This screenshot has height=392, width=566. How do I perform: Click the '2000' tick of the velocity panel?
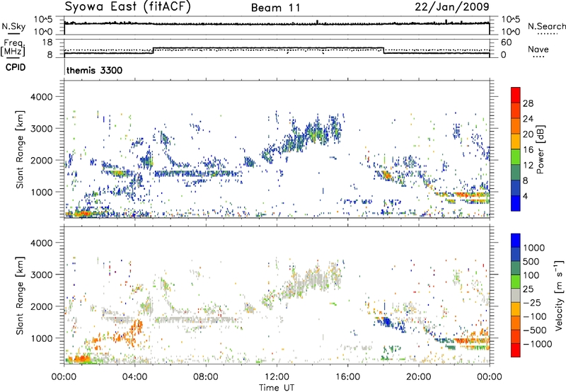pos(41,306)
